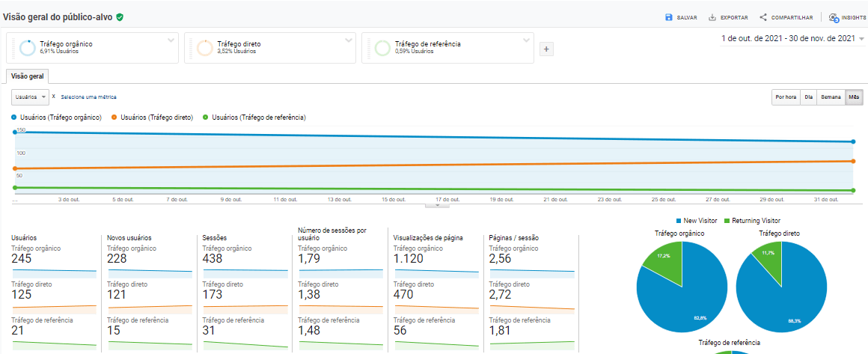Click Tráfego orgânico segment ring icon

pyautogui.click(x=28, y=48)
